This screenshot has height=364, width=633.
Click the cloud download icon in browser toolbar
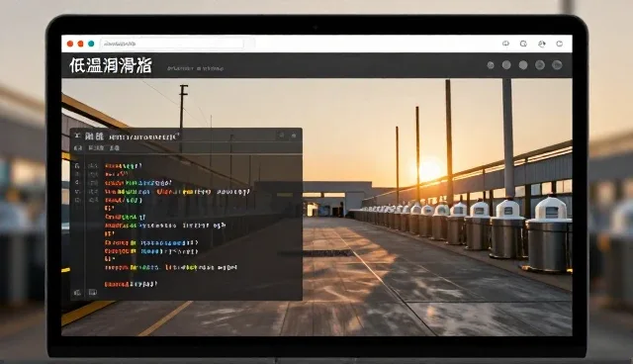tap(505, 44)
